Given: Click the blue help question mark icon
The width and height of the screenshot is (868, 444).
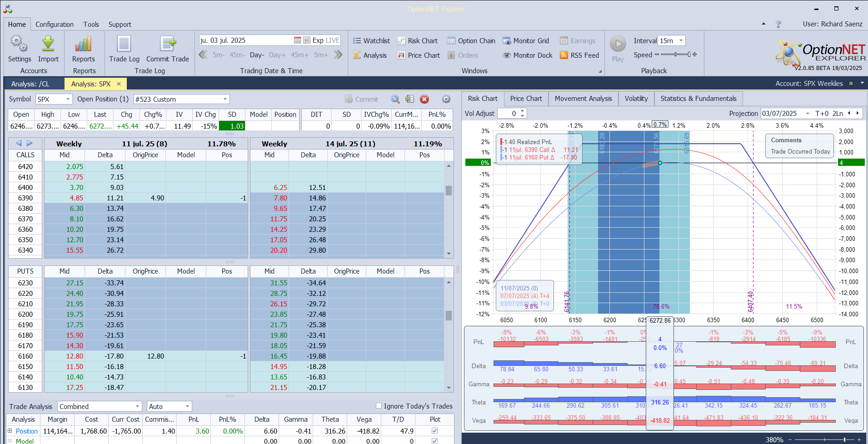Looking at the screenshot, I should [x=778, y=24].
